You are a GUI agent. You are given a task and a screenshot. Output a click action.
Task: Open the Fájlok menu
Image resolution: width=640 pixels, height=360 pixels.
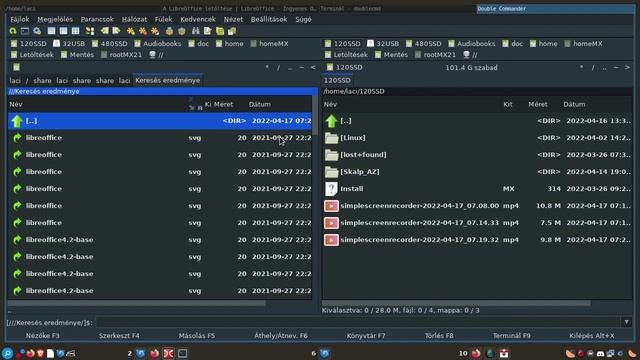click(x=20, y=19)
